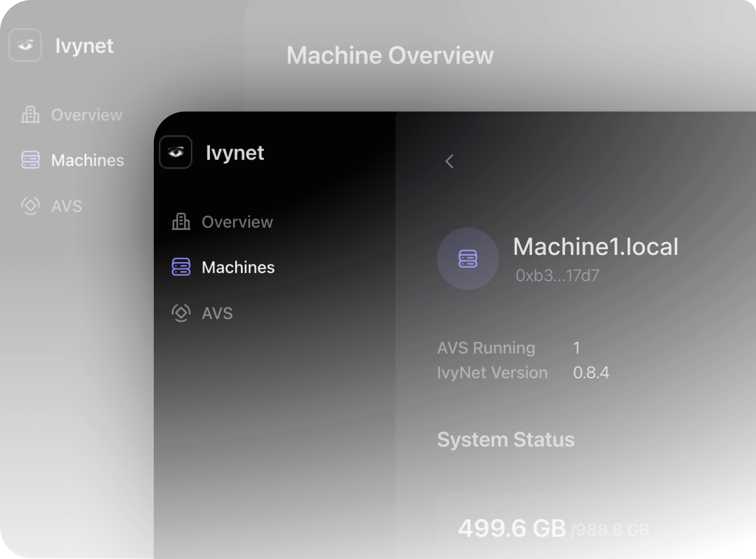756x559 pixels.
Task: Click the Machine Overview heading in background window
Action: [390, 55]
